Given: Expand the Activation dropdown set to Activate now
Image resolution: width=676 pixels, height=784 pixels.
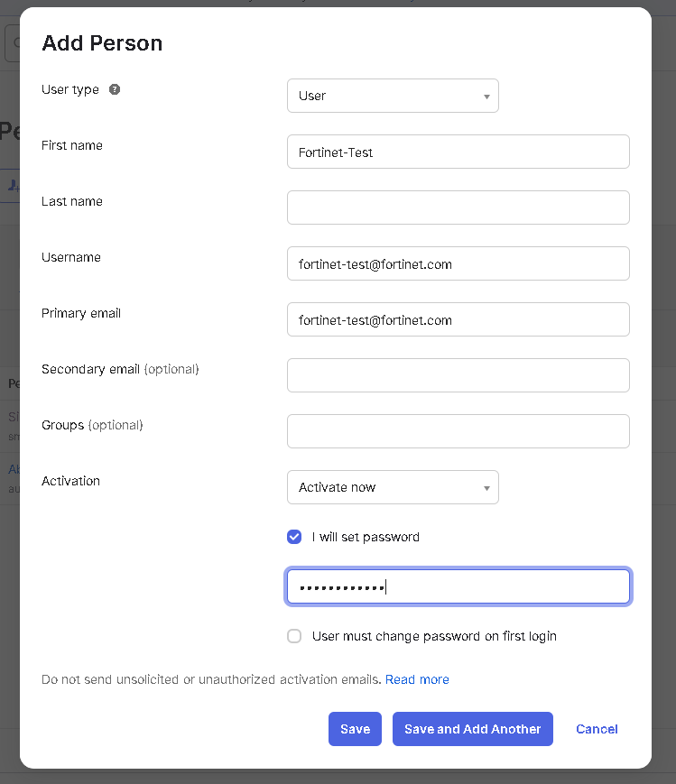Looking at the screenshot, I should 393,487.
